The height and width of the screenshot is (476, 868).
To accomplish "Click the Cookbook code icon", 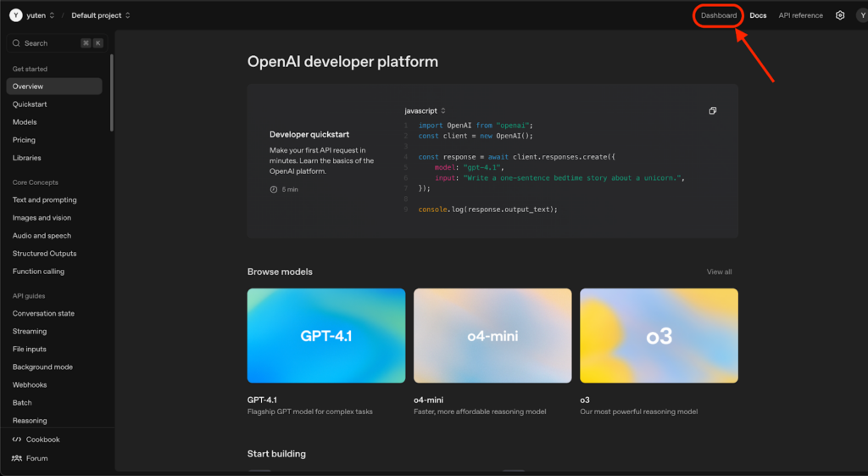I will click(x=17, y=440).
